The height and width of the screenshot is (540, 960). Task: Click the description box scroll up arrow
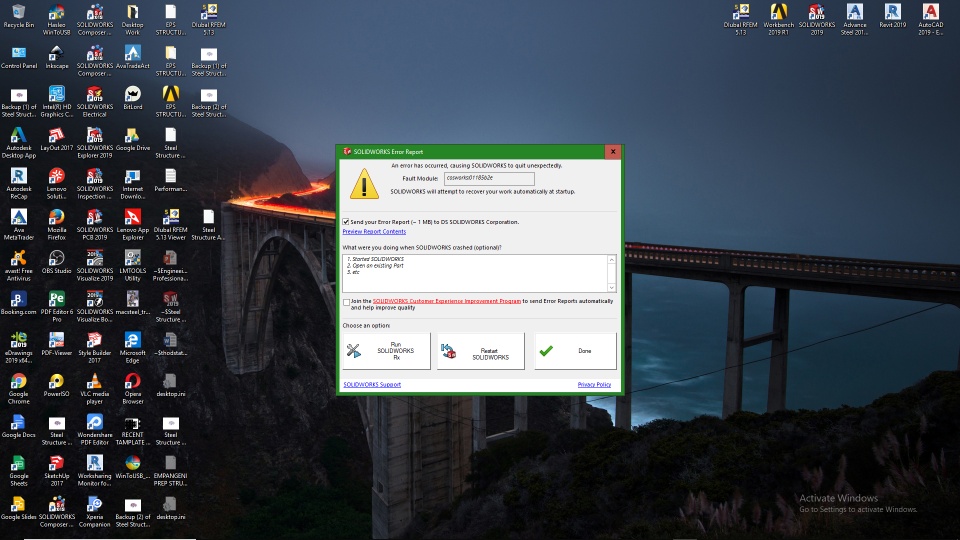[x=611, y=260]
